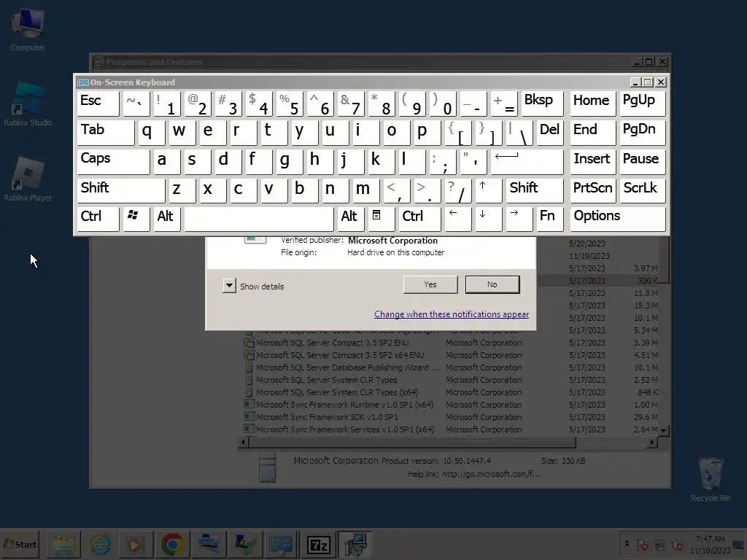Open keyboard Options
Viewport: 747px width, 560px height.
(617, 219)
